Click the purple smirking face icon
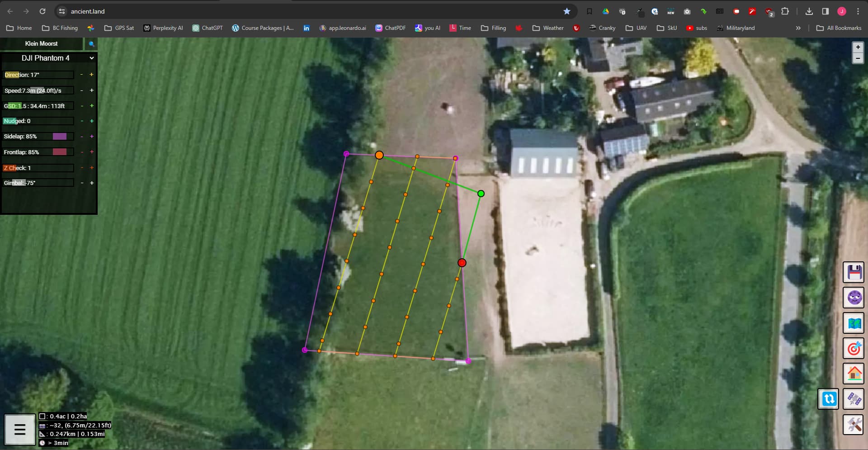The width and height of the screenshot is (868, 450). click(x=854, y=298)
